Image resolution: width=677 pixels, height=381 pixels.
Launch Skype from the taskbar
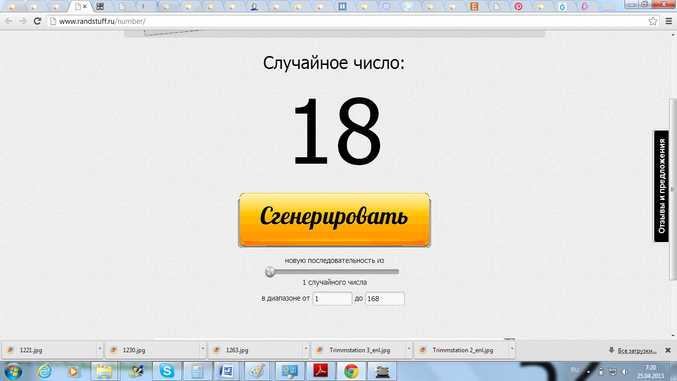pyautogui.click(x=167, y=371)
